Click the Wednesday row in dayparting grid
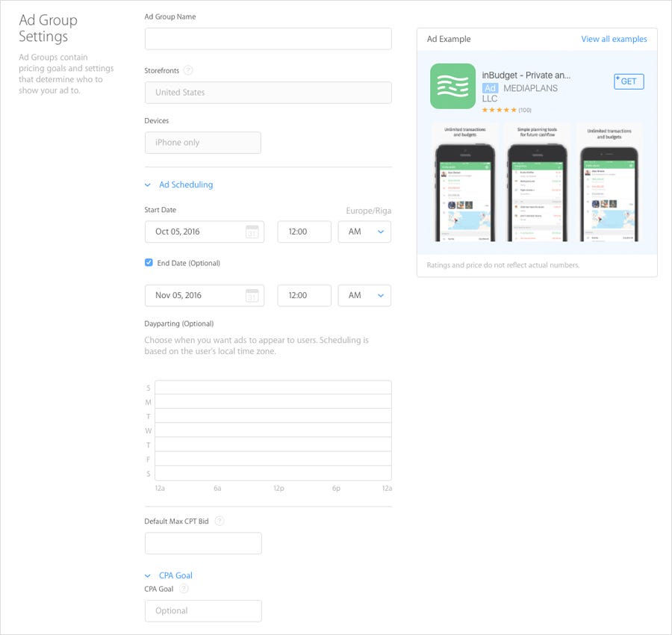 click(x=273, y=430)
